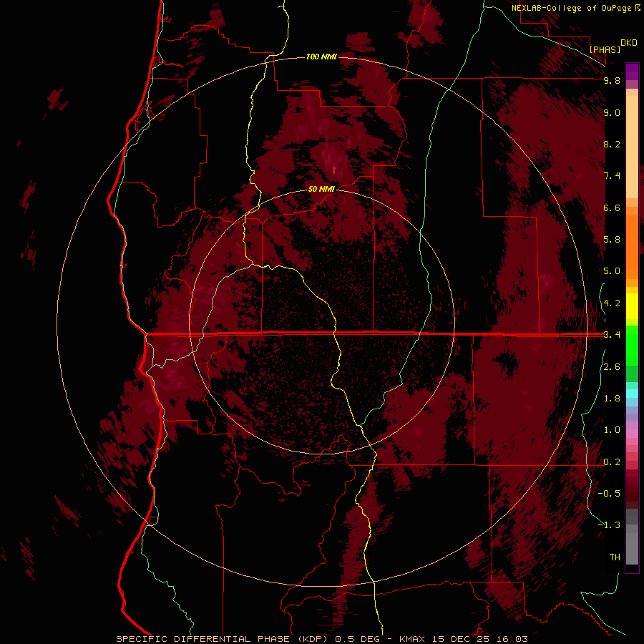
Task: Pick the pale peach color bar segment
Action: tap(632, 147)
